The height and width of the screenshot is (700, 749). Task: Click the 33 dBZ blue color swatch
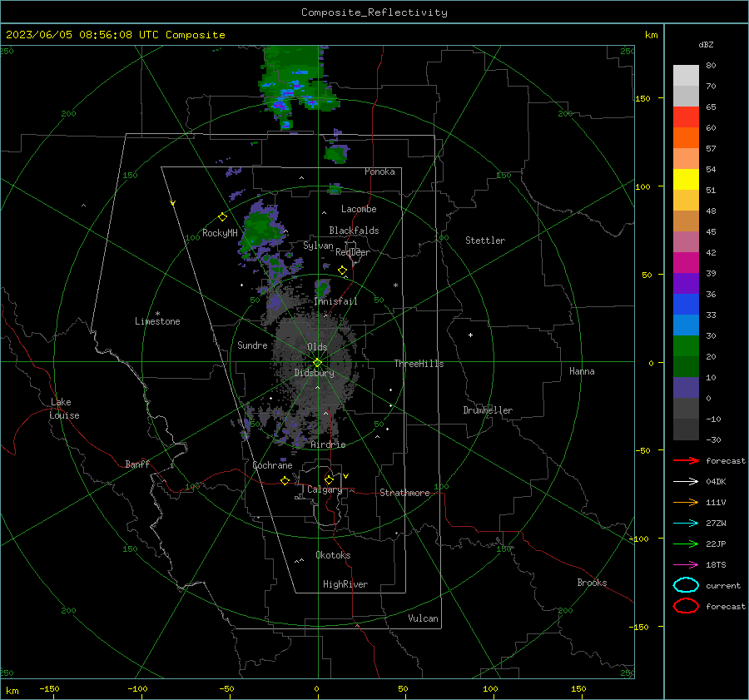tap(686, 304)
